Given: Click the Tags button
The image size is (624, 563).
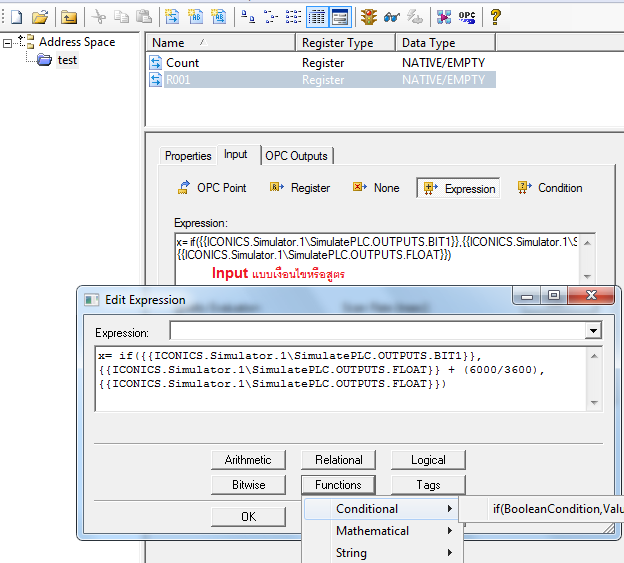Looking at the screenshot, I should 428,485.
